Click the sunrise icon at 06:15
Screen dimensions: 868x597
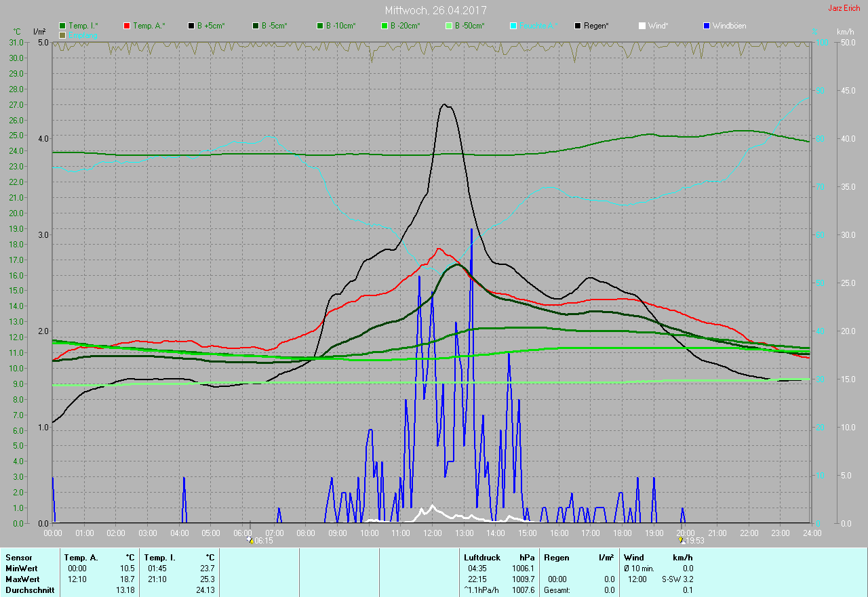(251, 541)
